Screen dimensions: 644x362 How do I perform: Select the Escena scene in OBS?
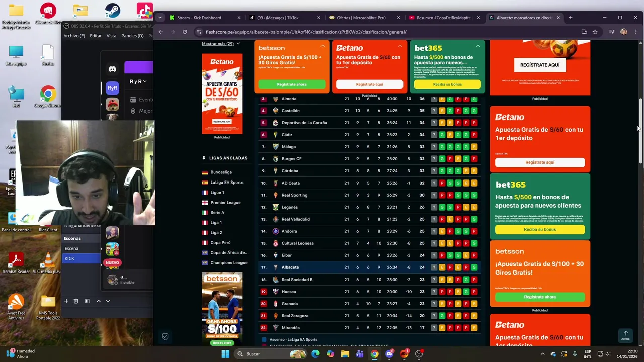(x=82, y=248)
